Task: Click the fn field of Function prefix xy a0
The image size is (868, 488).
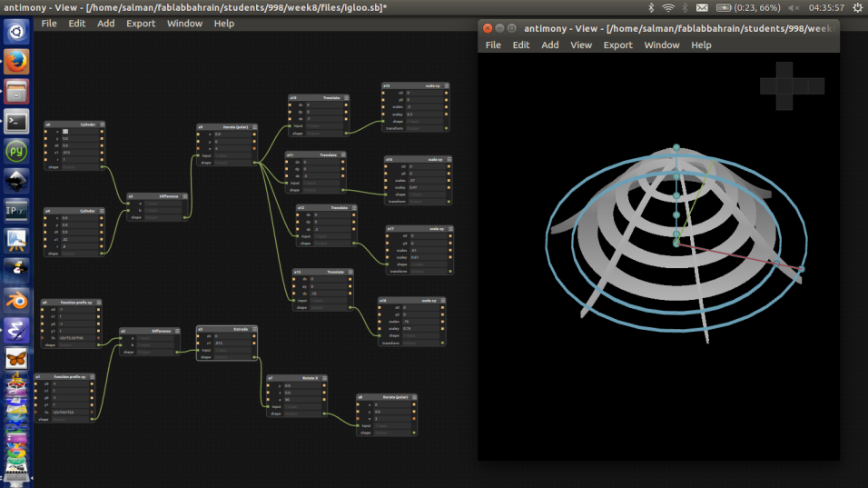Action: [x=76, y=338]
